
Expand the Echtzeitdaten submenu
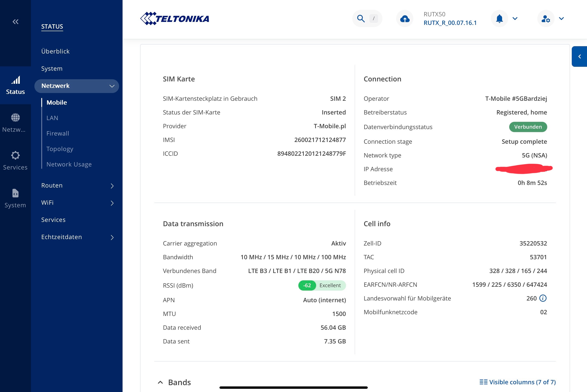click(112, 237)
